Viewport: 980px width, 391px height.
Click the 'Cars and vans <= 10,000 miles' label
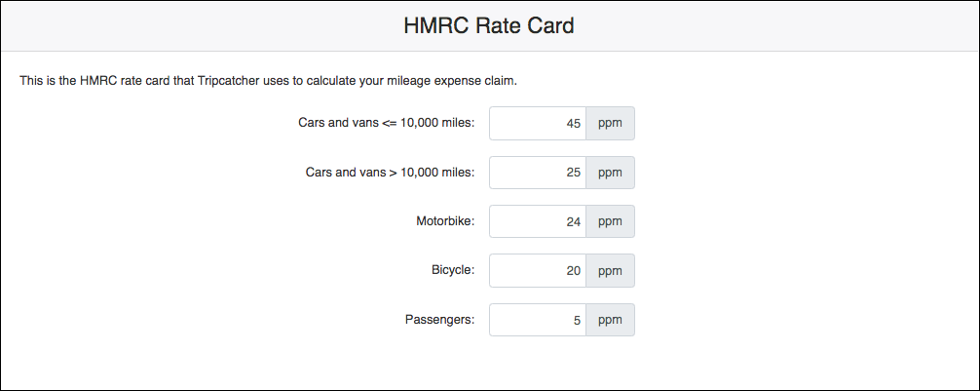[386, 123]
